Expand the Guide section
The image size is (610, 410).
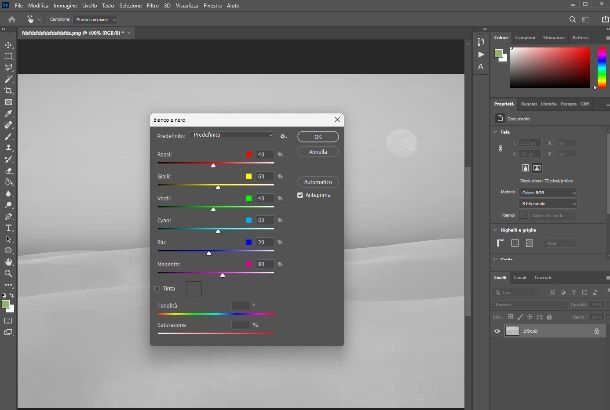[495, 259]
